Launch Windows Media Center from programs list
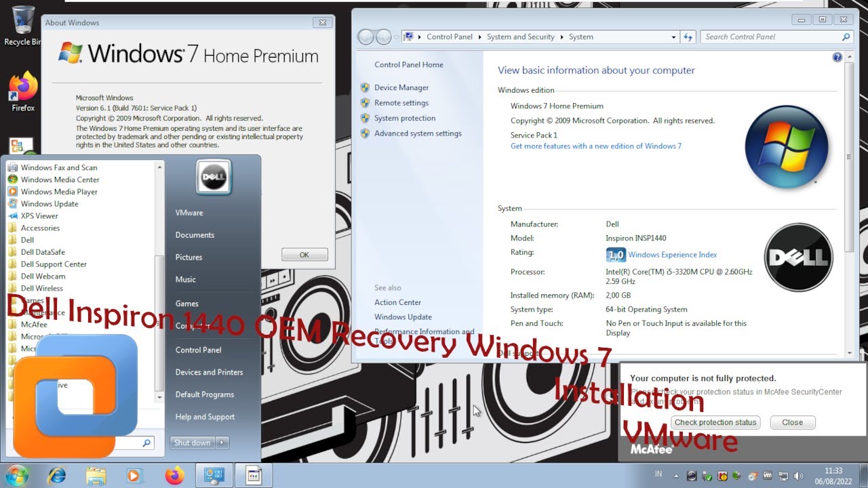This screenshot has width=868, height=488. point(60,180)
